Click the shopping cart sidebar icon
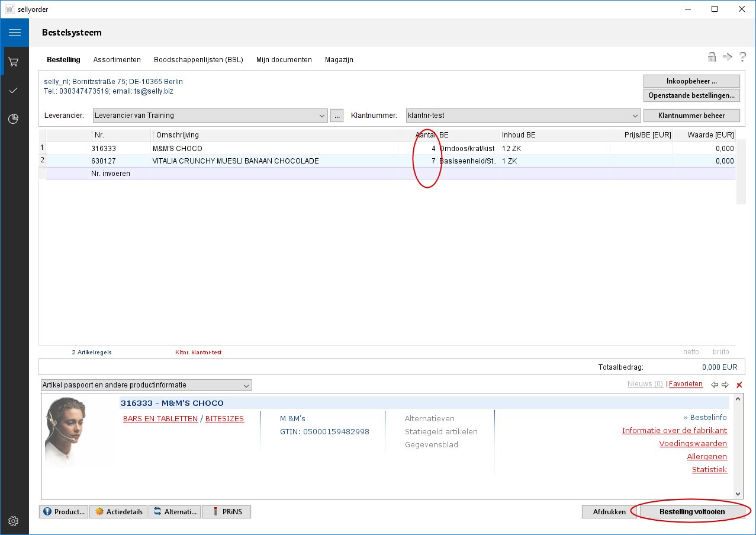Image resolution: width=756 pixels, height=535 pixels. (14, 62)
